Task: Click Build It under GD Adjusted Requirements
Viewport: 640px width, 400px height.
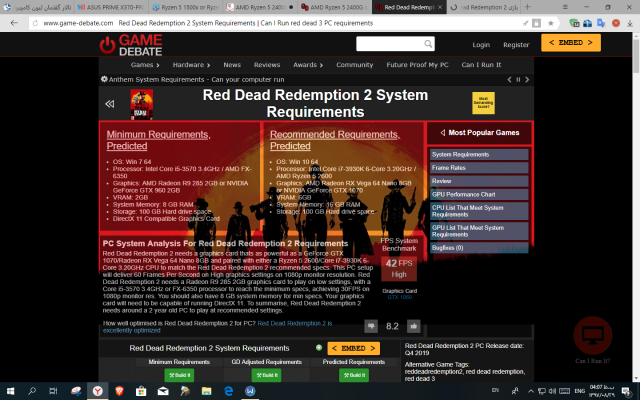Action: [266, 375]
